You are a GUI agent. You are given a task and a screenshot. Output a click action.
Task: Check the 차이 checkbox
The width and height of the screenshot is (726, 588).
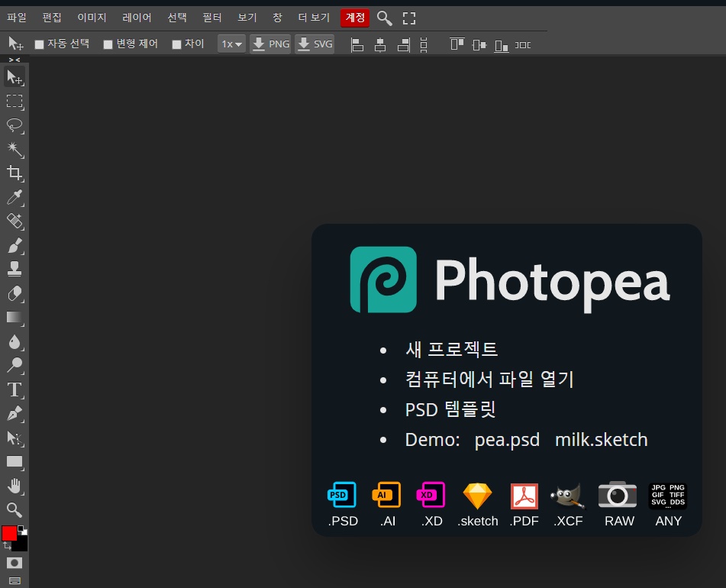pyautogui.click(x=176, y=44)
